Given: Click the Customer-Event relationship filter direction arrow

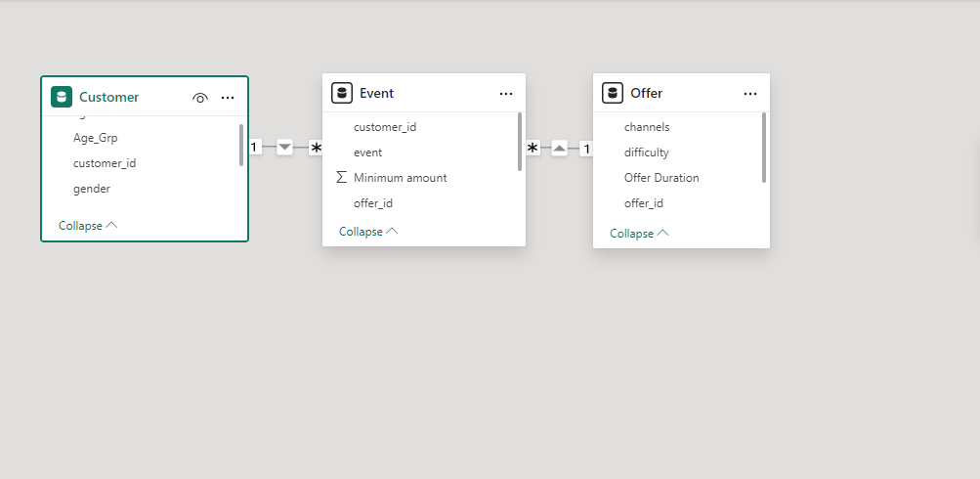Looking at the screenshot, I should [285, 148].
